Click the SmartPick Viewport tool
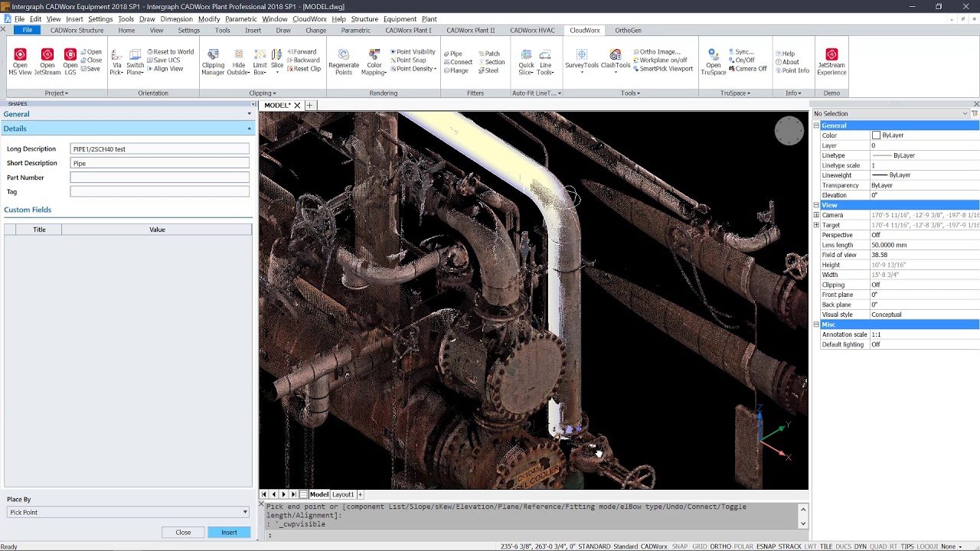 [663, 69]
